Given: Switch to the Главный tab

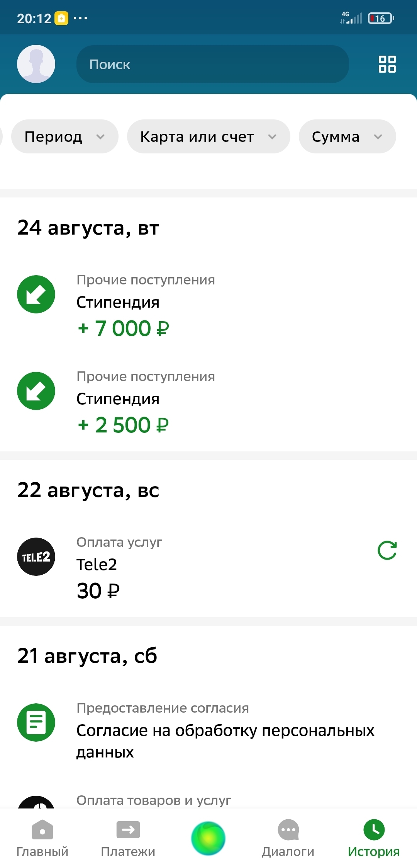Looking at the screenshot, I should 42,839.
